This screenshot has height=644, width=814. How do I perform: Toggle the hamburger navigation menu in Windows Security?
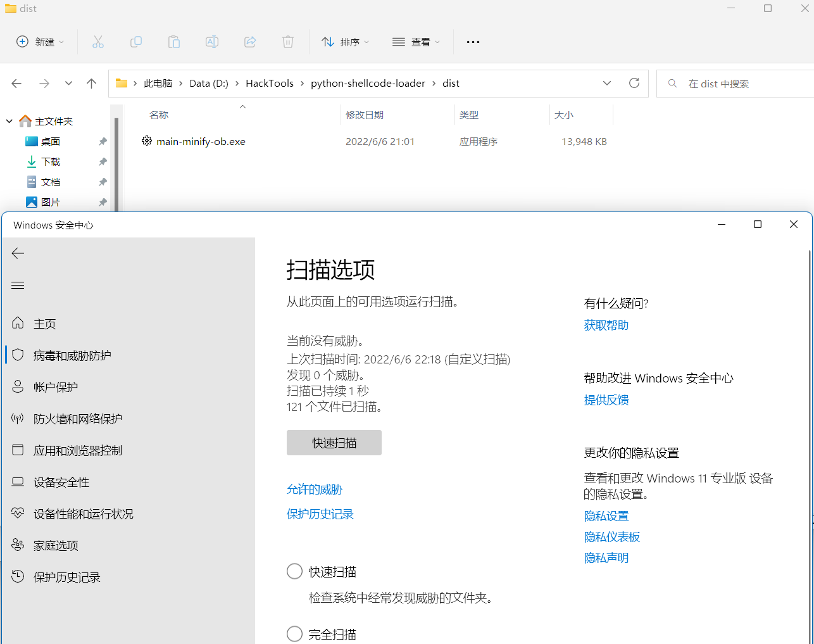point(18,285)
